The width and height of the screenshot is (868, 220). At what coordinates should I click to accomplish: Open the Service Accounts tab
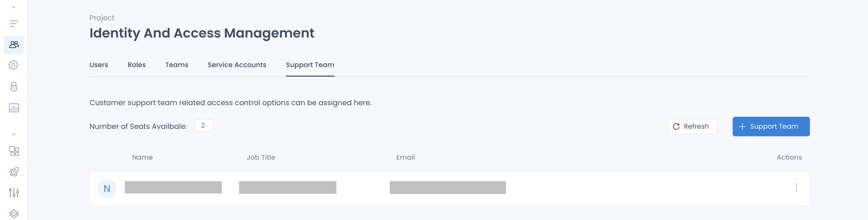237,65
